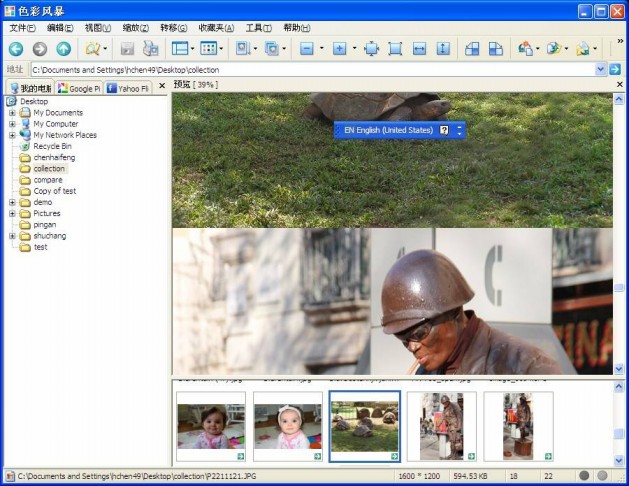This screenshot has width=629, height=486.
Task: Click the preview pane vertical scrollbar
Action: (620, 230)
